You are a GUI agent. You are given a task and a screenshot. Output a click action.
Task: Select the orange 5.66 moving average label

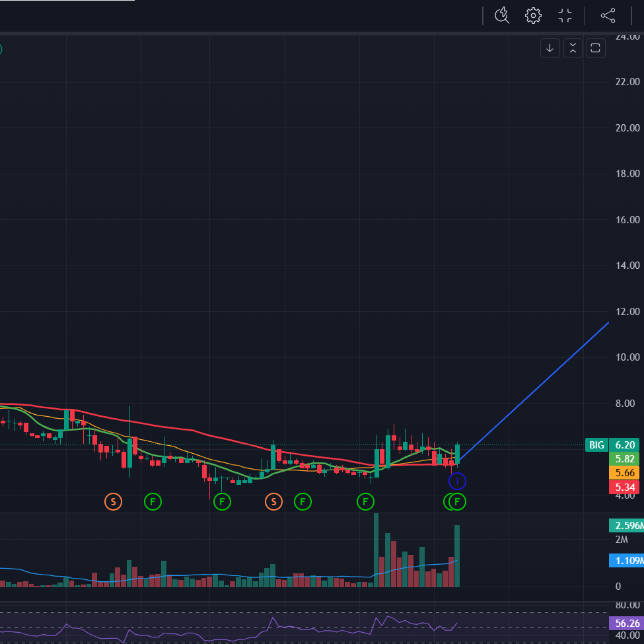(x=624, y=473)
